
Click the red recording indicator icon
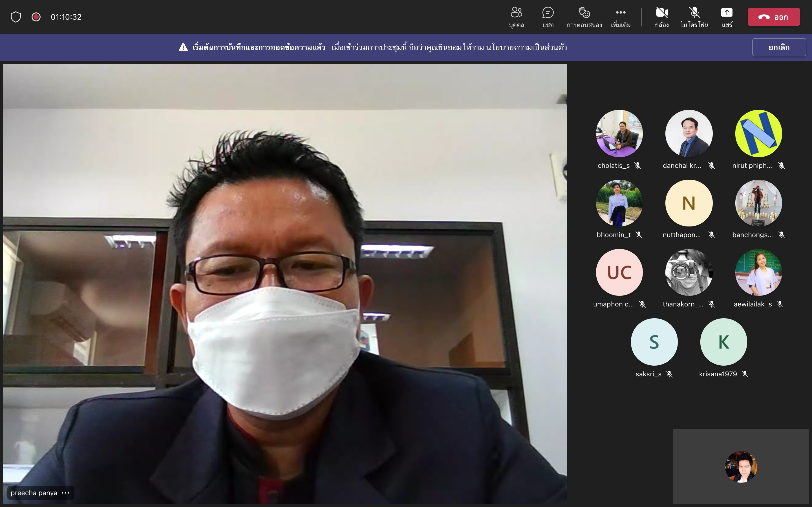[36, 17]
